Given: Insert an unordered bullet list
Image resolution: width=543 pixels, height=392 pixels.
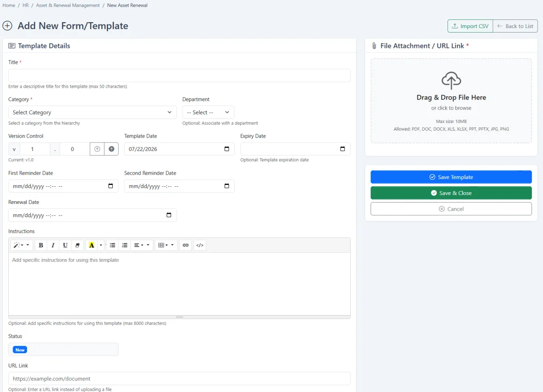Looking at the screenshot, I should click(113, 245).
